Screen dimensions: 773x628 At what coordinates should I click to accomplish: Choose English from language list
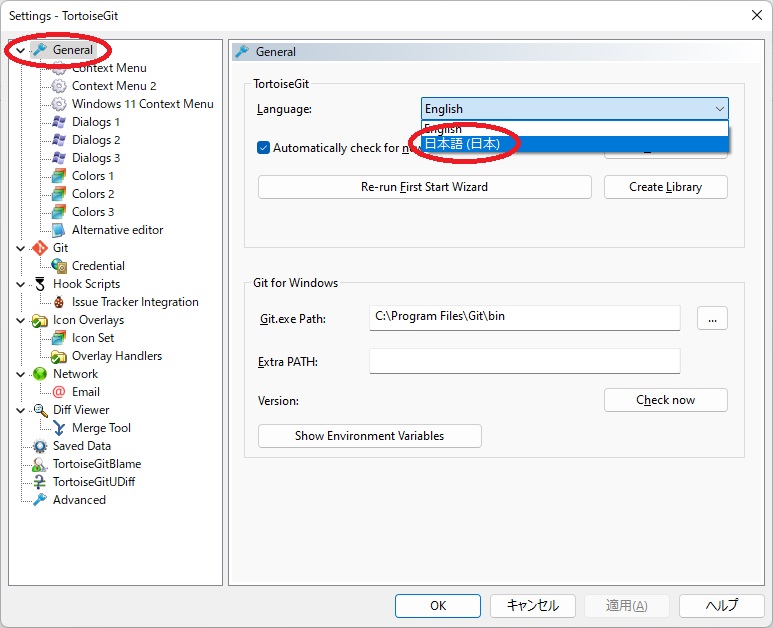click(575, 129)
